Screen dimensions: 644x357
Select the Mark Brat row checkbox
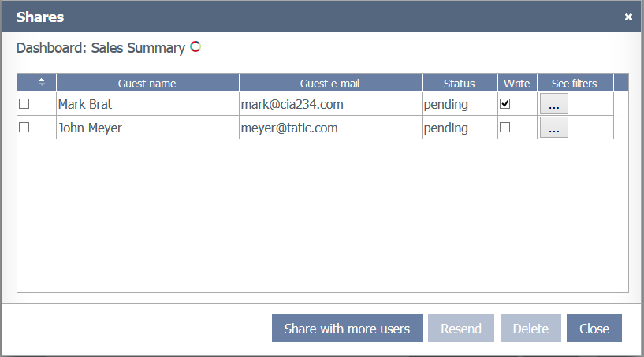[x=24, y=104]
